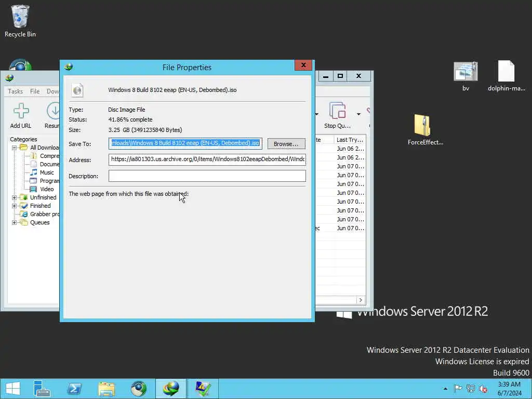Close the File Properties dialog
532x399 pixels.
(303, 65)
